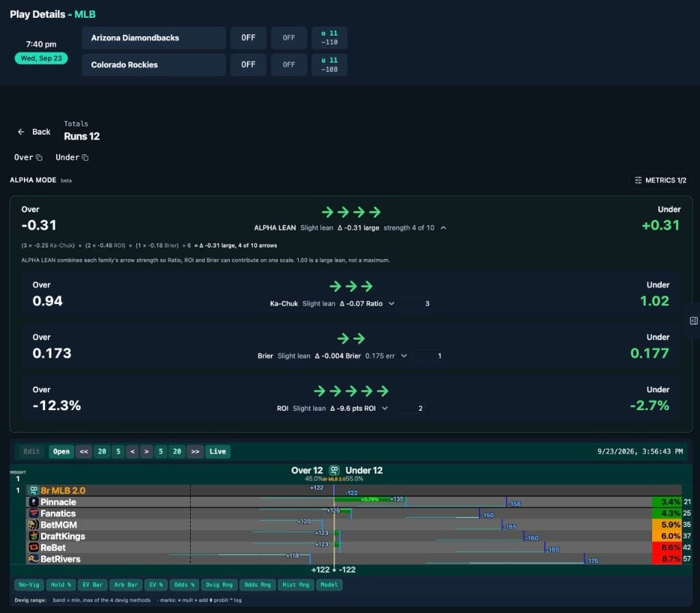700x613 pixels.
Task: Select the Under copy label
Action: (x=68, y=157)
